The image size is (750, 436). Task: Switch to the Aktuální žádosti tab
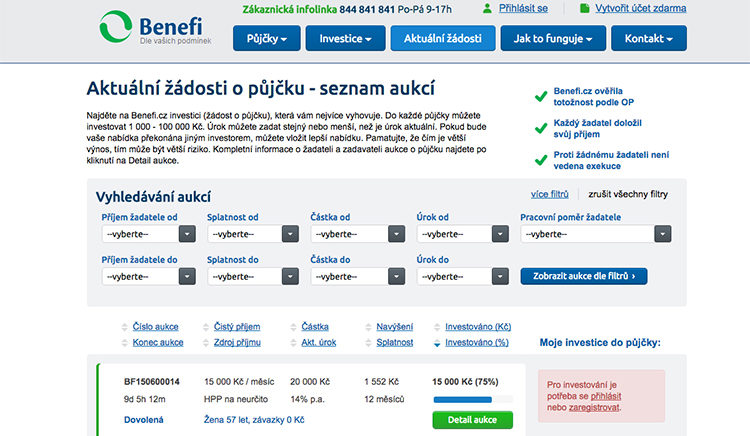click(x=442, y=39)
